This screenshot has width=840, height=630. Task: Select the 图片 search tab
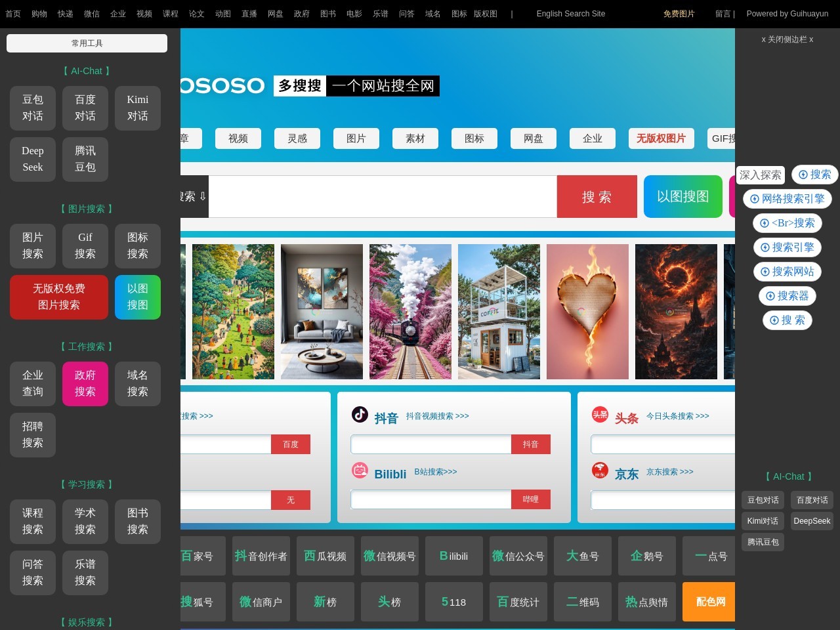point(356,138)
